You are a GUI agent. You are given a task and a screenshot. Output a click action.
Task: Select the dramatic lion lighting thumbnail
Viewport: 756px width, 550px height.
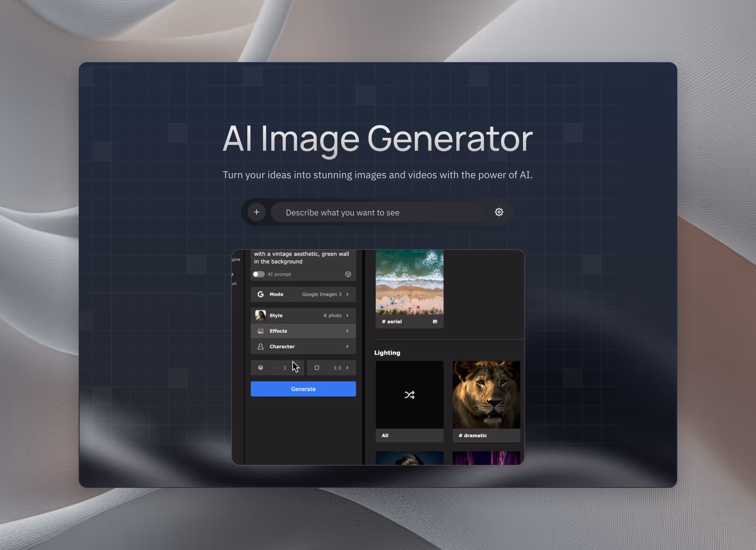click(x=486, y=395)
